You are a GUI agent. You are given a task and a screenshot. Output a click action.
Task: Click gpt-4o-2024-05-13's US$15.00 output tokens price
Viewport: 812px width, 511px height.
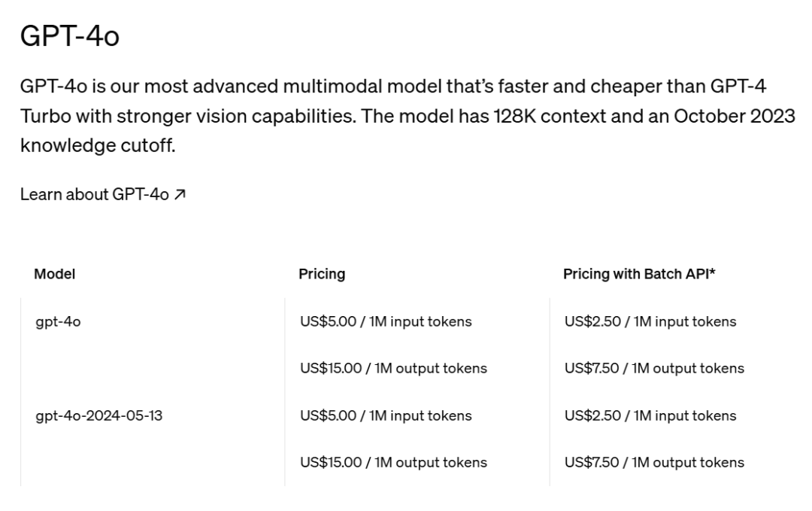(393, 462)
